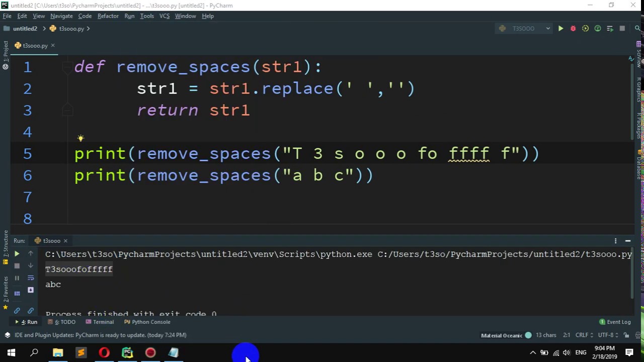Click the 2:1 cursor position indicator
644x362 pixels.
(x=567, y=335)
